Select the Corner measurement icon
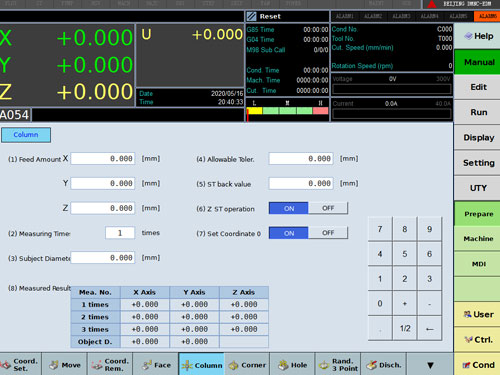The width and height of the screenshot is (500, 375). pos(247,364)
